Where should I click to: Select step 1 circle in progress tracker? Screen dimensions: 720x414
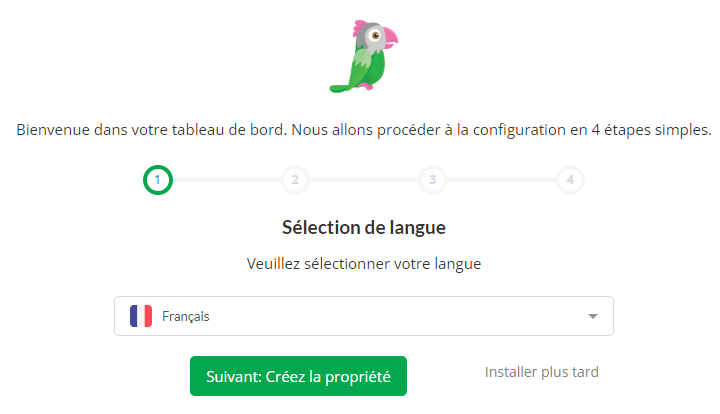coord(158,180)
